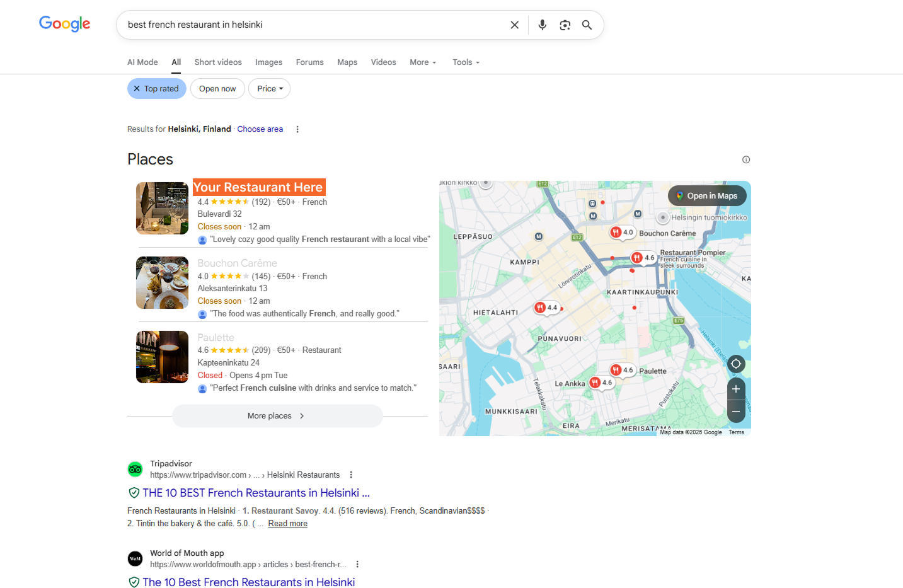
Task: Expand the More search categories menu
Action: [422, 62]
